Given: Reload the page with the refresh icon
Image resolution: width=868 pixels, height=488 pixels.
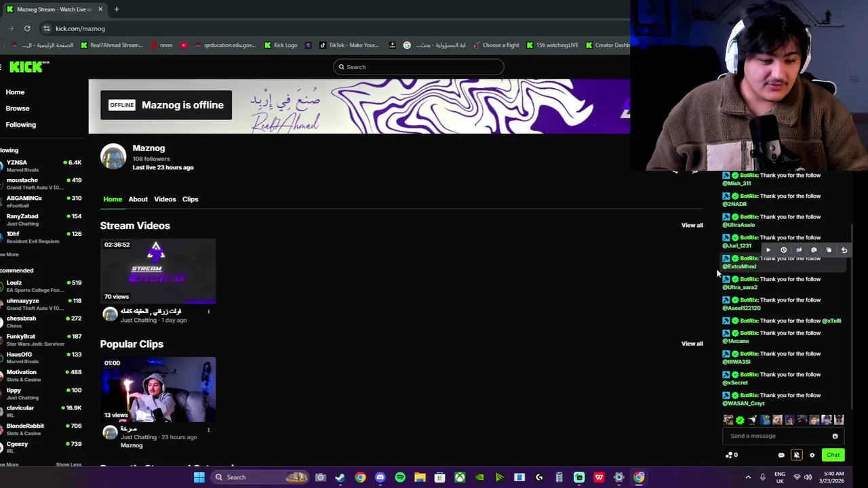Looking at the screenshot, I should (27, 28).
